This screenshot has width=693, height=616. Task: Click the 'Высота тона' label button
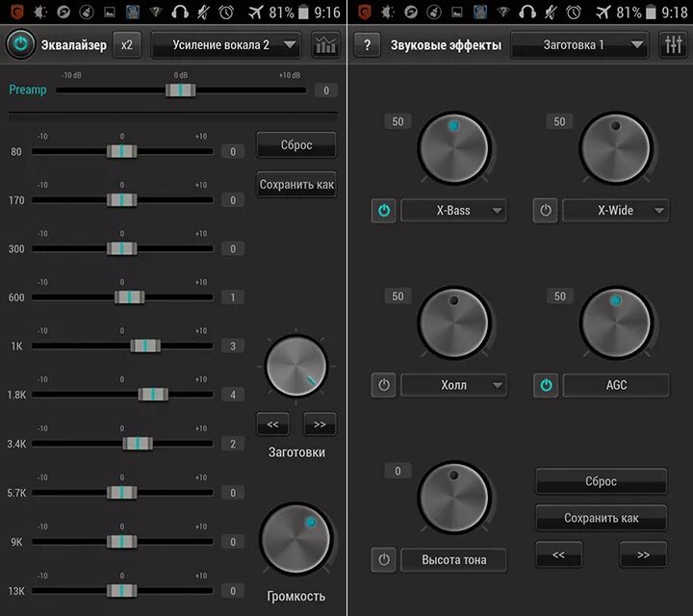(x=453, y=560)
